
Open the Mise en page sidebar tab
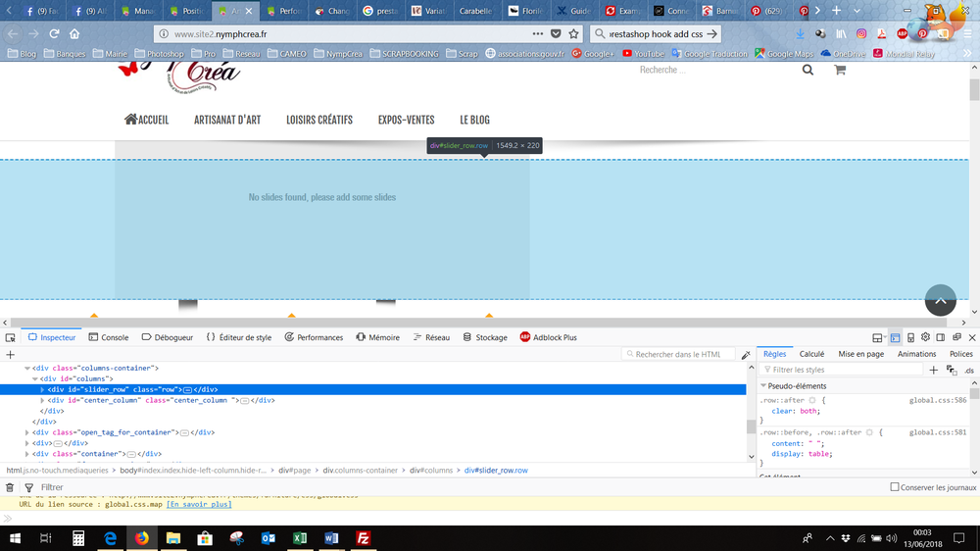point(860,354)
